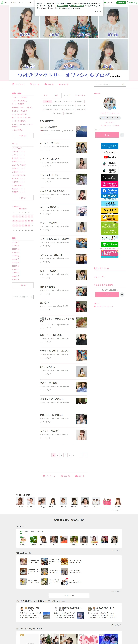Open the X つばきファクトリー banner
Viewport: 138px width, 644px height.
[110, 177]
